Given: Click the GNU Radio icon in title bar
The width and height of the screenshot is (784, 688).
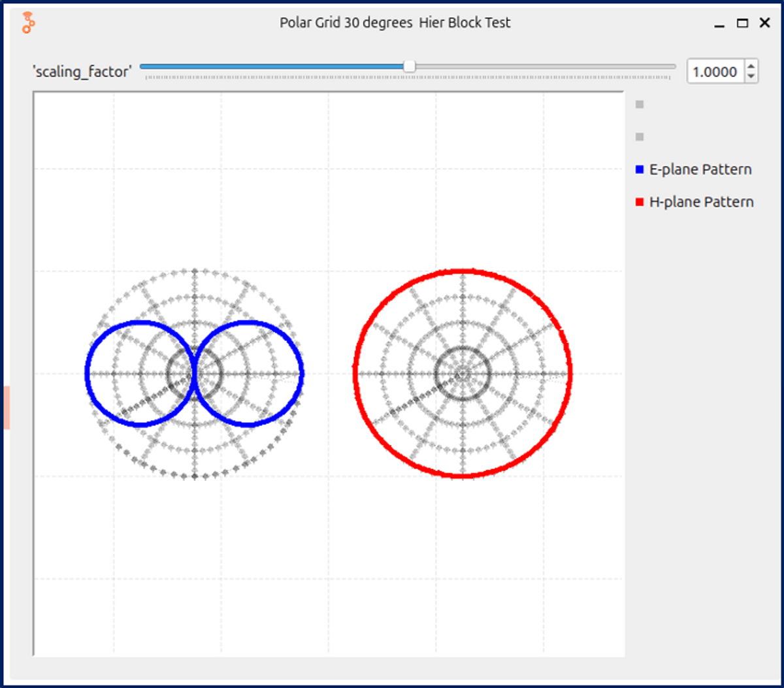Looking at the screenshot, I should (x=27, y=23).
